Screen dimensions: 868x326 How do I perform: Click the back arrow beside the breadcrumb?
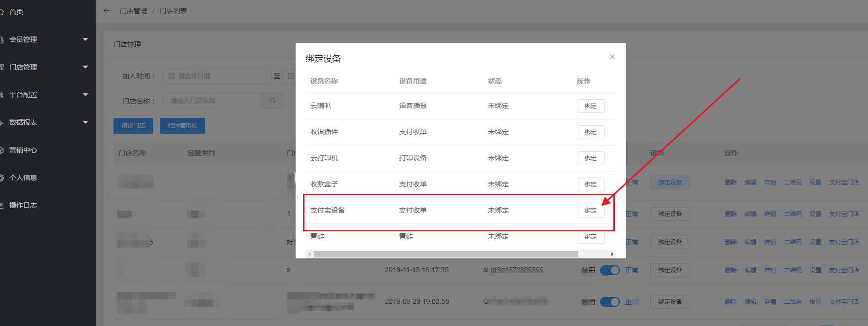[107, 11]
